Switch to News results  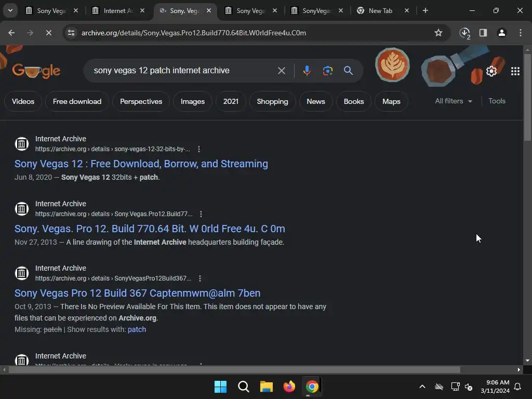316,101
